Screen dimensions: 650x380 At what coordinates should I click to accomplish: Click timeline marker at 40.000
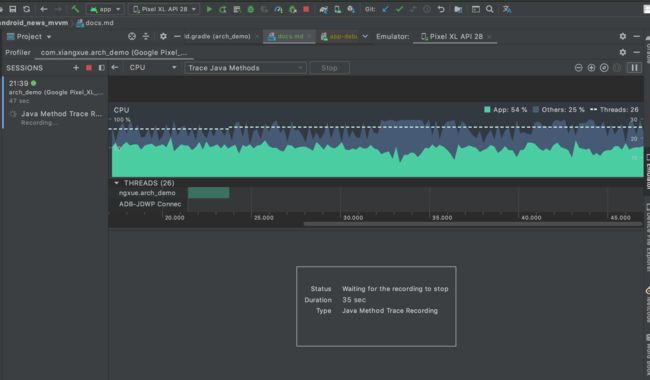point(531,218)
